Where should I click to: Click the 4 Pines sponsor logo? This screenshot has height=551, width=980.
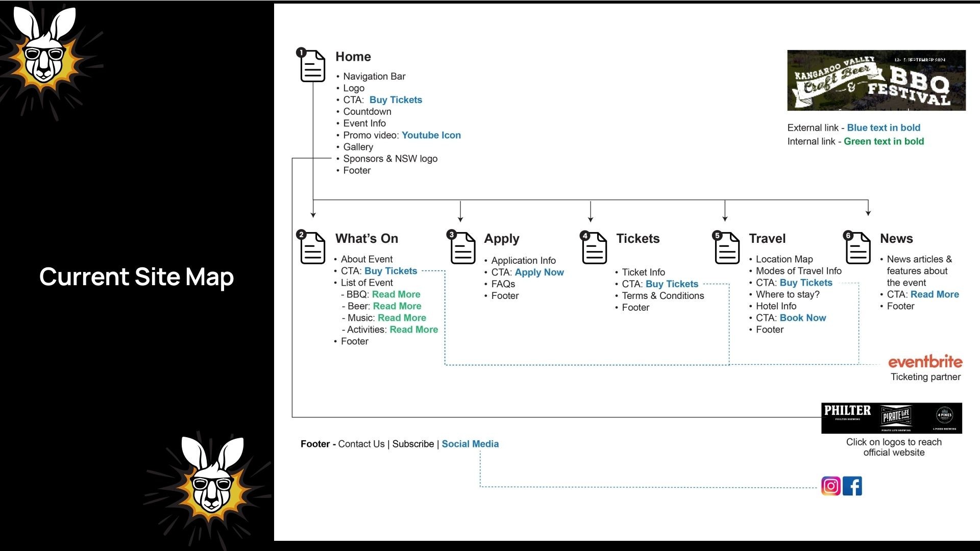click(x=944, y=416)
